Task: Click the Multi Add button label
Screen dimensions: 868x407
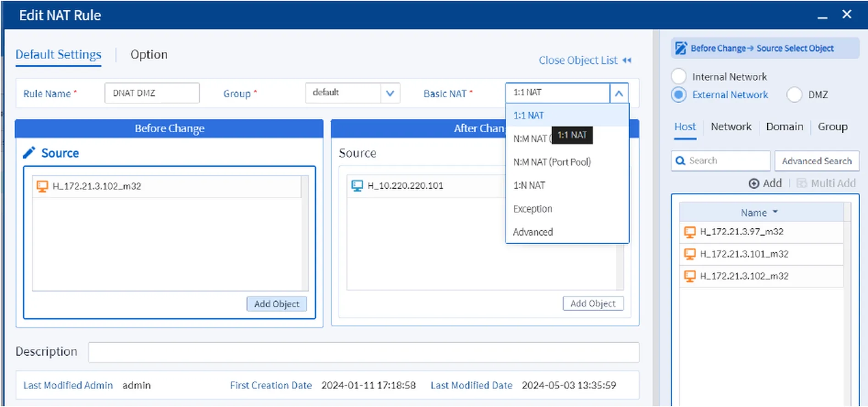Action: point(833,183)
